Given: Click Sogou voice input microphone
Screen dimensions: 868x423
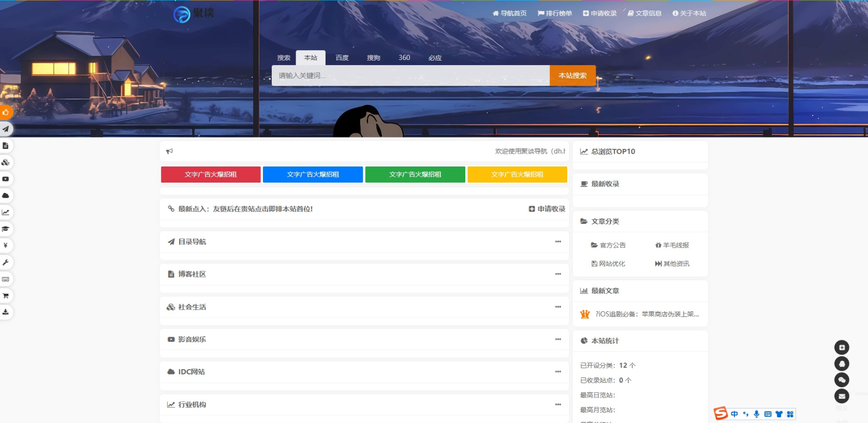Looking at the screenshot, I should [x=757, y=414].
